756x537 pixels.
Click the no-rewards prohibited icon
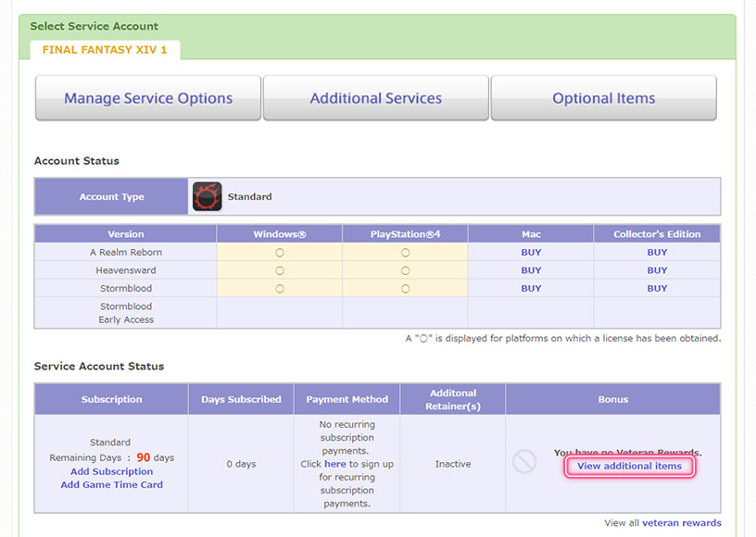(x=524, y=461)
